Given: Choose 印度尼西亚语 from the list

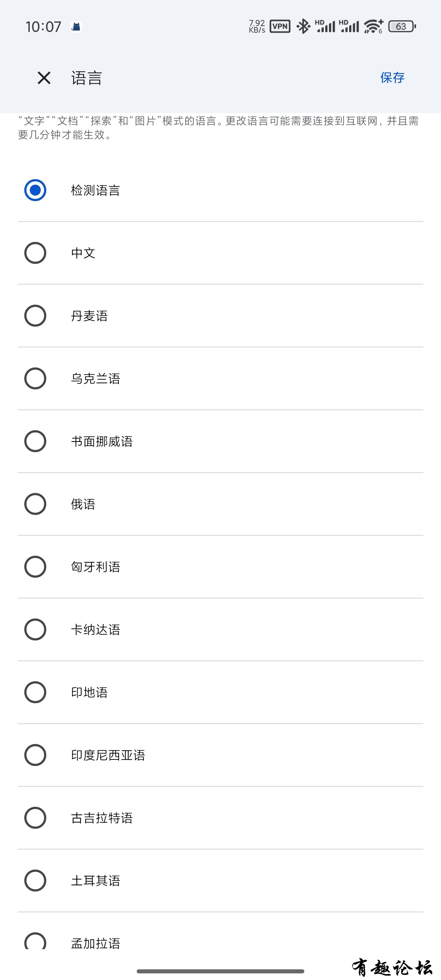Looking at the screenshot, I should click(220, 755).
